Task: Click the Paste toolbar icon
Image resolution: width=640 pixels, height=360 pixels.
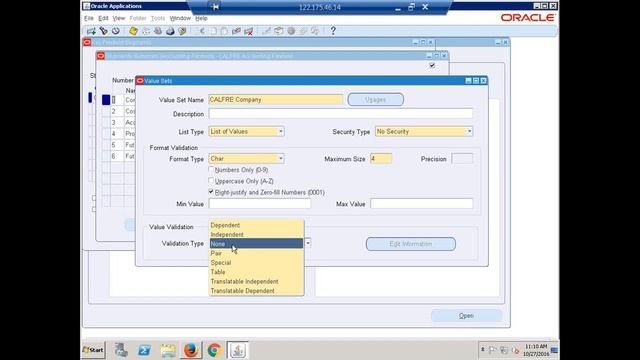Action: tap(224, 31)
